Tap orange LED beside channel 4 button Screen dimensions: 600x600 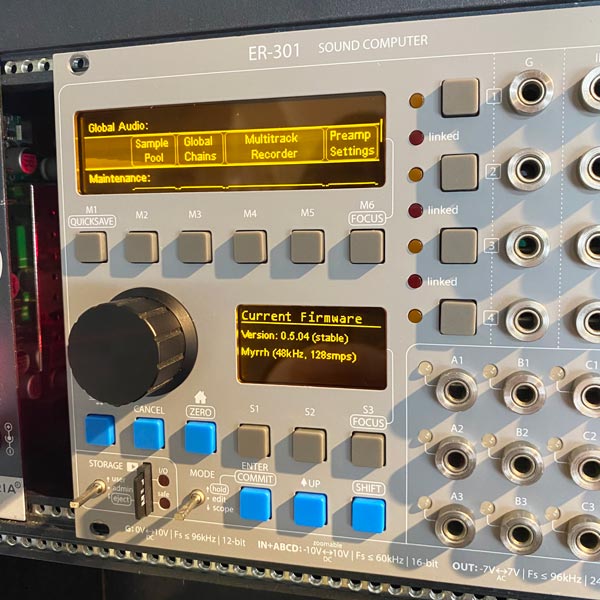415,316
